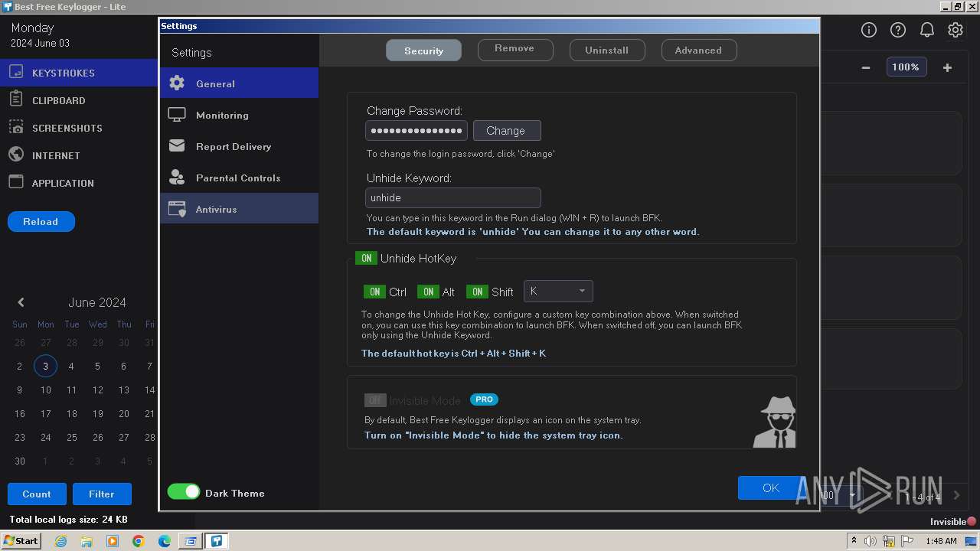Switch to the Security tab

(423, 51)
